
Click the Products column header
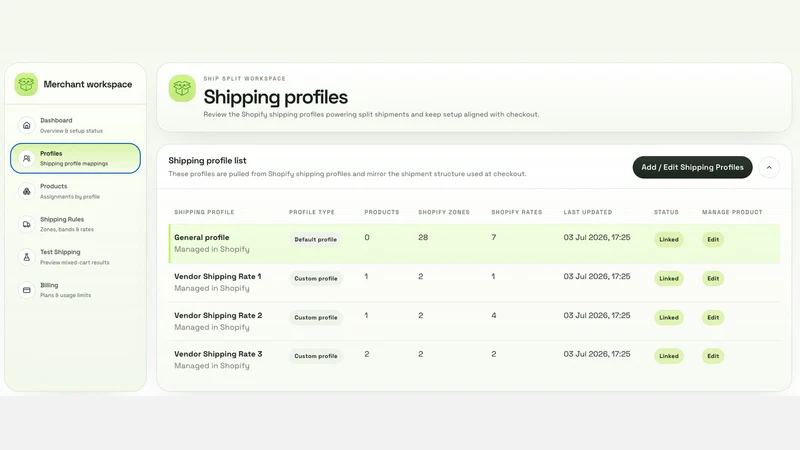tap(382, 212)
